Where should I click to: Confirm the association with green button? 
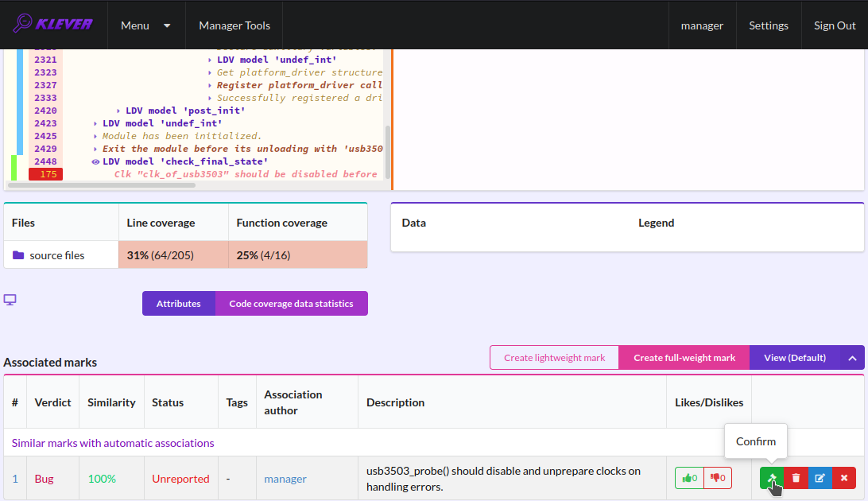(772, 478)
